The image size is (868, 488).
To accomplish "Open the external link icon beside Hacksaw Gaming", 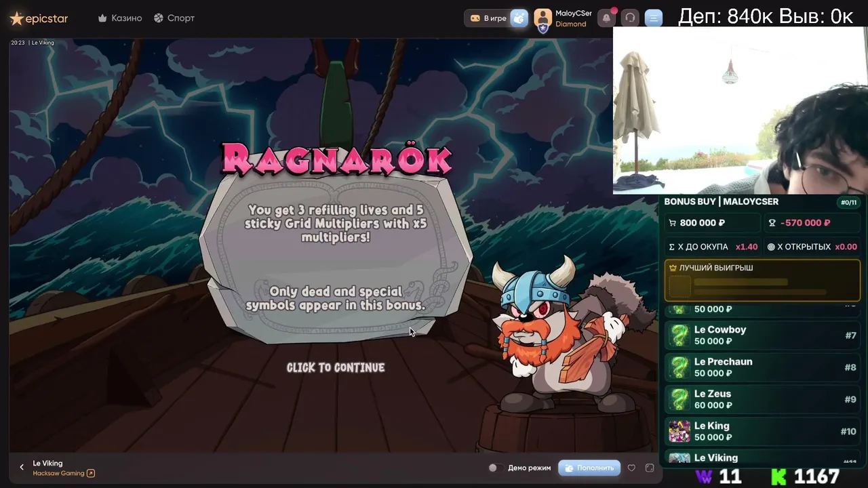I will coord(91,473).
